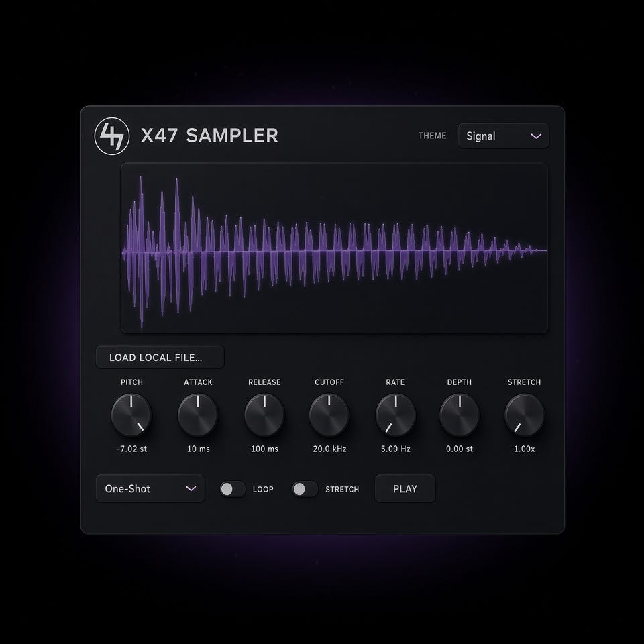Viewport: 644px width, 644px height.
Task: Click the Cutoff knob
Action: 329,415
